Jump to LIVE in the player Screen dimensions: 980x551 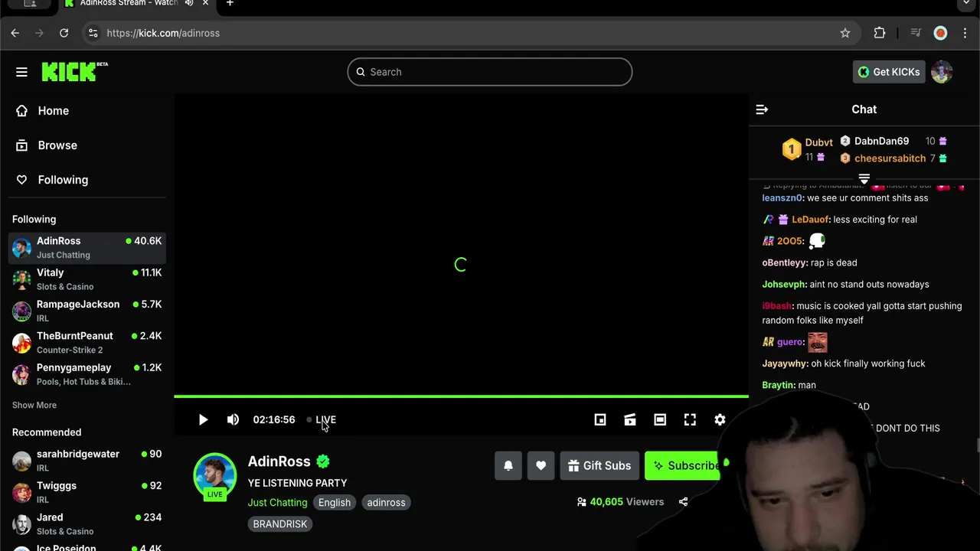tap(322, 419)
